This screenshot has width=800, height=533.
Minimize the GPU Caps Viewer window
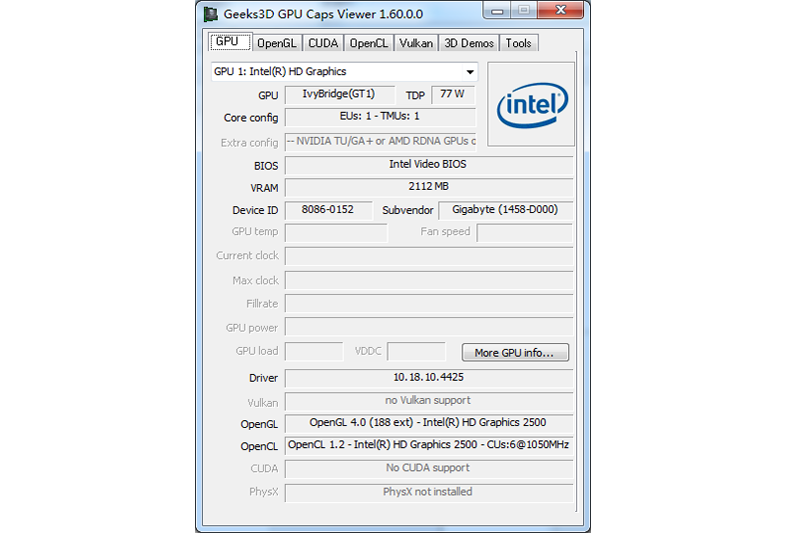pos(497,11)
